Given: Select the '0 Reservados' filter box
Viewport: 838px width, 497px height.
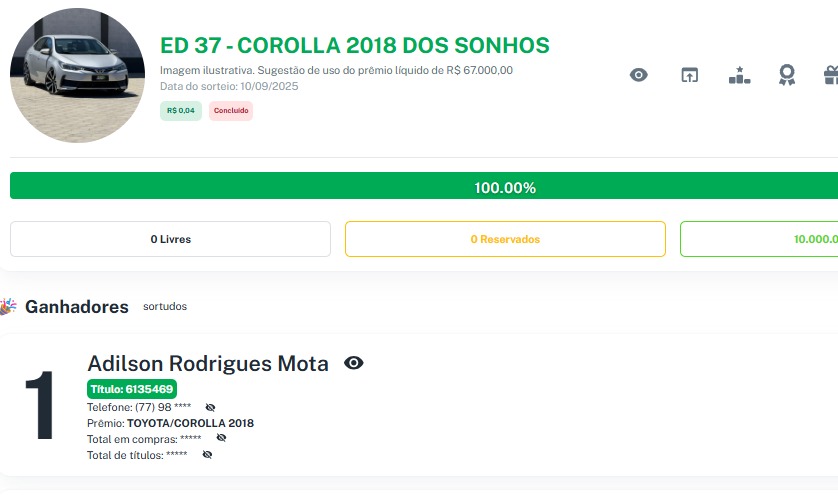Looking at the screenshot, I should pyautogui.click(x=505, y=239).
